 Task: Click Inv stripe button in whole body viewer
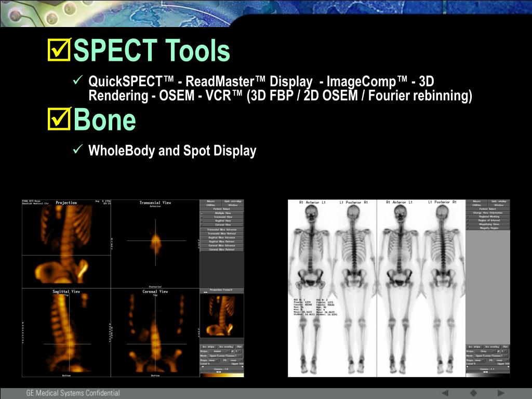(x=475, y=347)
